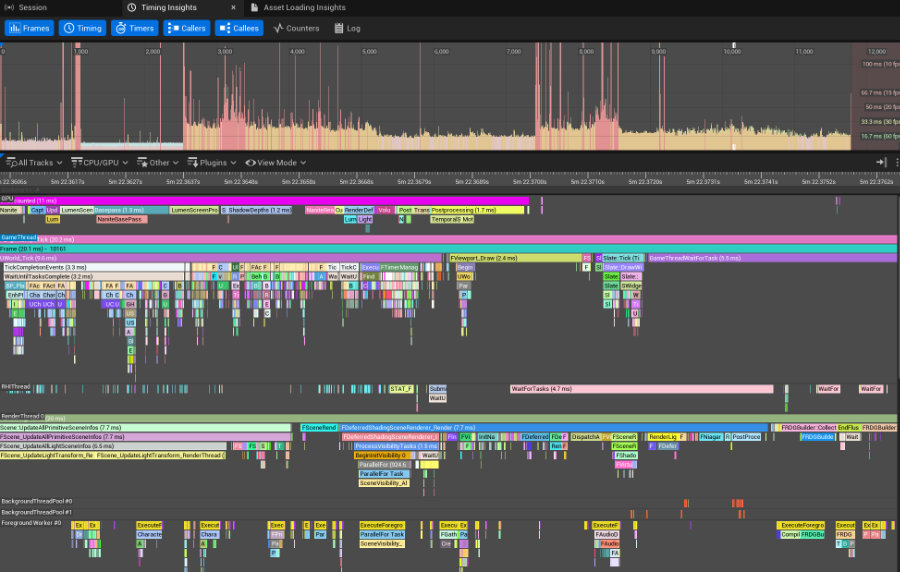Select the UWorld_Tick (9.8 ms) event
The width and height of the screenshot is (900, 572).
tap(220, 258)
